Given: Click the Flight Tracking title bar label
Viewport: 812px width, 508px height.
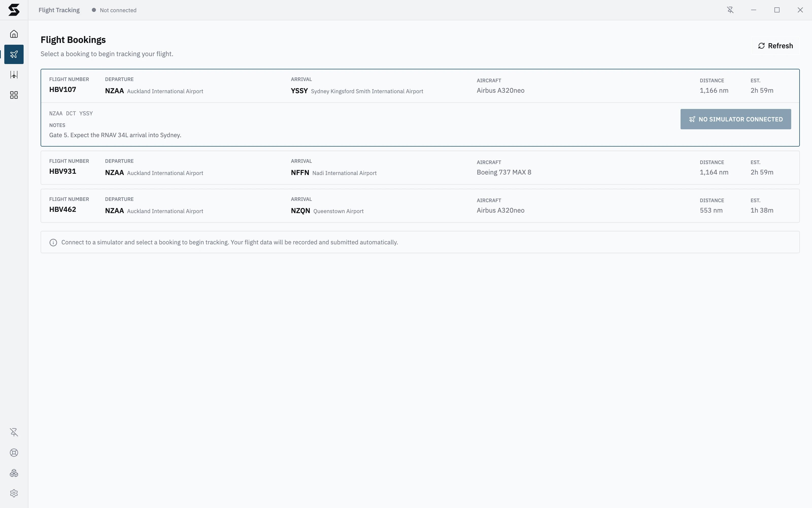Looking at the screenshot, I should tap(59, 10).
